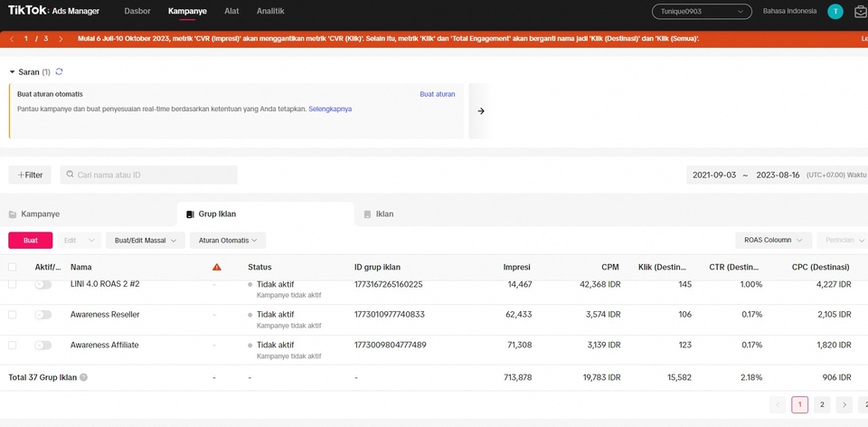Click the search magnifier icon
The image size is (868, 427).
click(x=70, y=174)
